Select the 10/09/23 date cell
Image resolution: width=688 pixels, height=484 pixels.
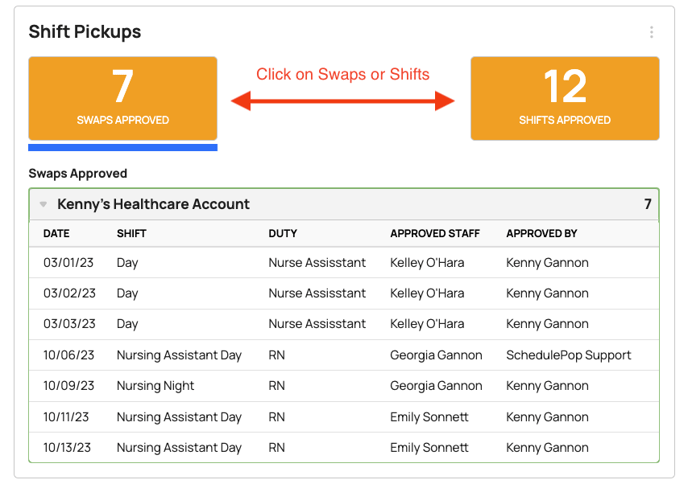point(69,386)
